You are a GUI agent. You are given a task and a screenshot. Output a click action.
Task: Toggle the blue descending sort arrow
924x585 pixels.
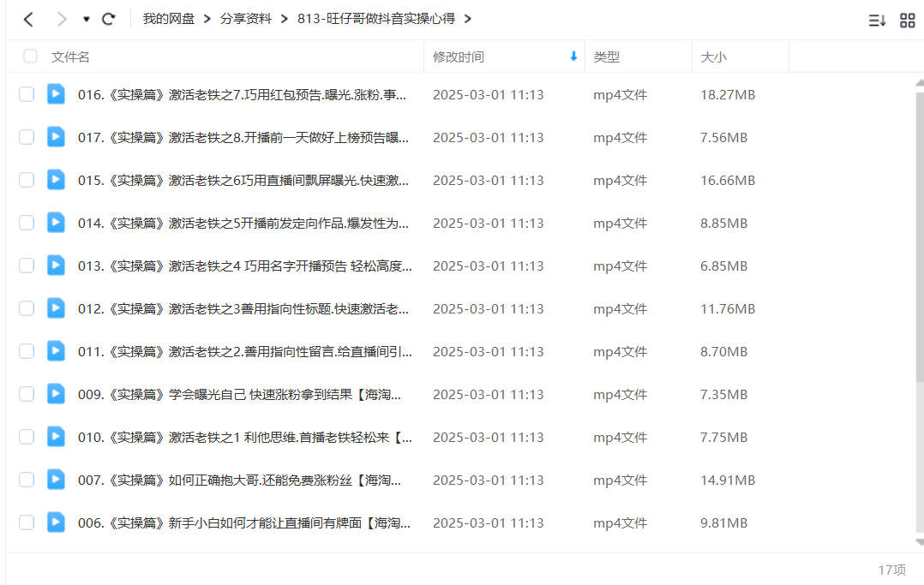click(573, 57)
